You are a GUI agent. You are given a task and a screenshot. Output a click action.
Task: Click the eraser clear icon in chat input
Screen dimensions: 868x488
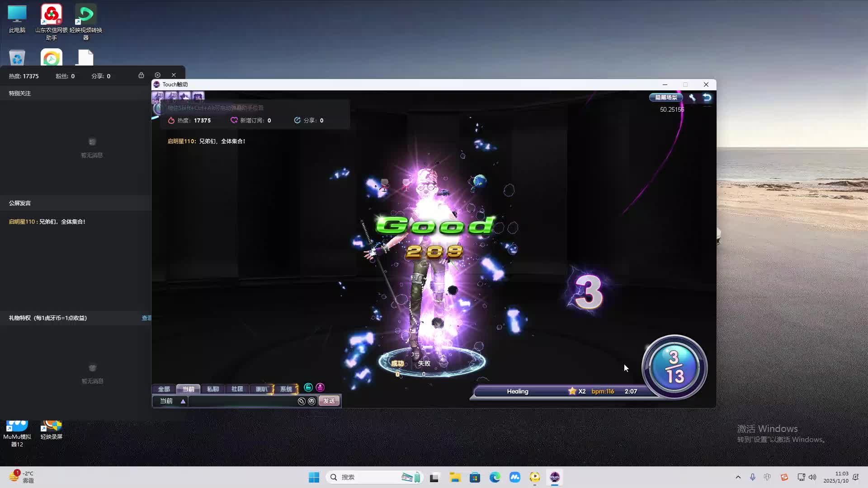(x=302, y=401)
